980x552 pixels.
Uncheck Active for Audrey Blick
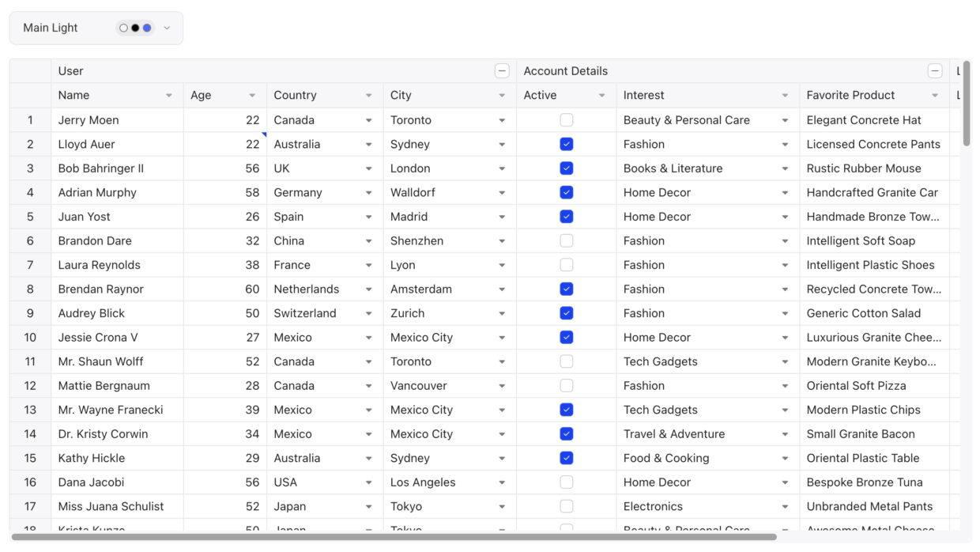567,313
